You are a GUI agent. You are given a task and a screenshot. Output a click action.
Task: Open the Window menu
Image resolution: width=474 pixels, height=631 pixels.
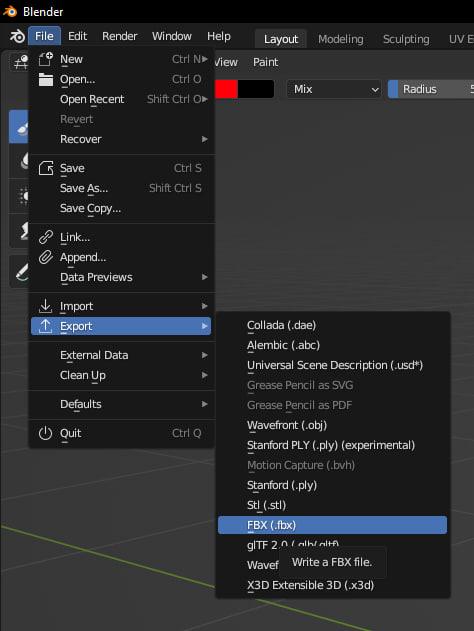point(172,36)
